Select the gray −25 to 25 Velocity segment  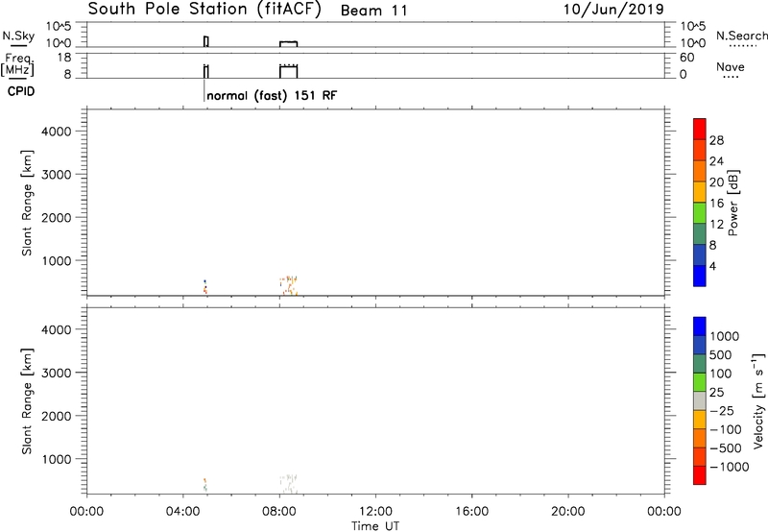[x=700, y=400]
